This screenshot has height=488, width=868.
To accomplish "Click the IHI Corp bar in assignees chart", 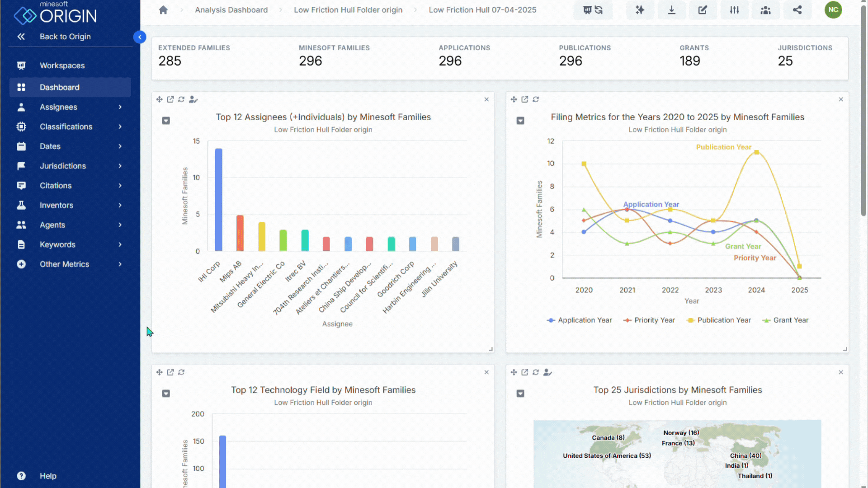I will tap(218, 200).
